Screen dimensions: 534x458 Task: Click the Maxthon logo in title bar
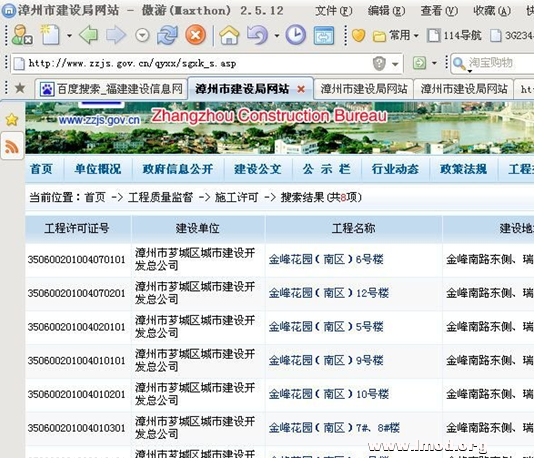(x=9, y=11)
